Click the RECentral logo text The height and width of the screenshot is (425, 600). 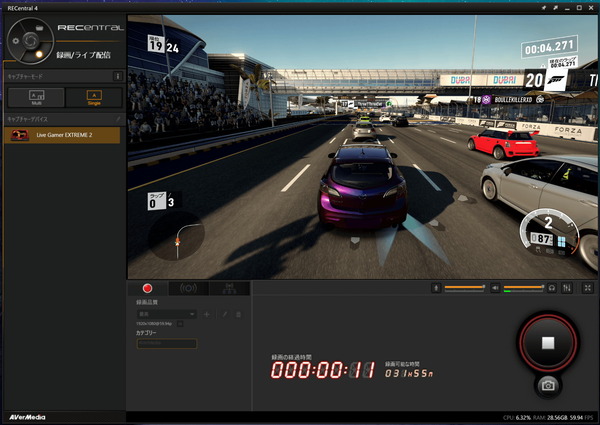coord(91,28)
